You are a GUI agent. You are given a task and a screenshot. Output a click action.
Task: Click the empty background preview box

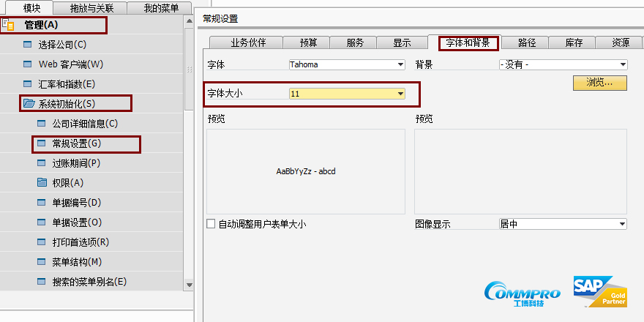[x=520, y=171]
